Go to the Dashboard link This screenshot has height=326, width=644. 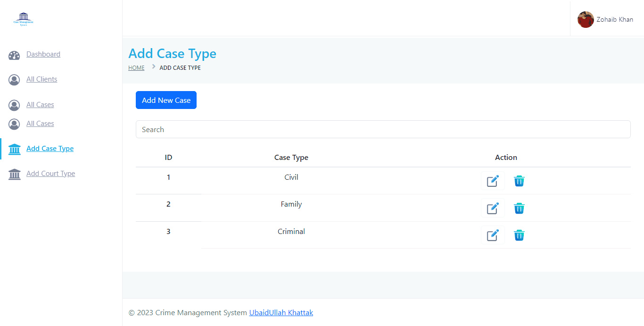tap(43, 54)
